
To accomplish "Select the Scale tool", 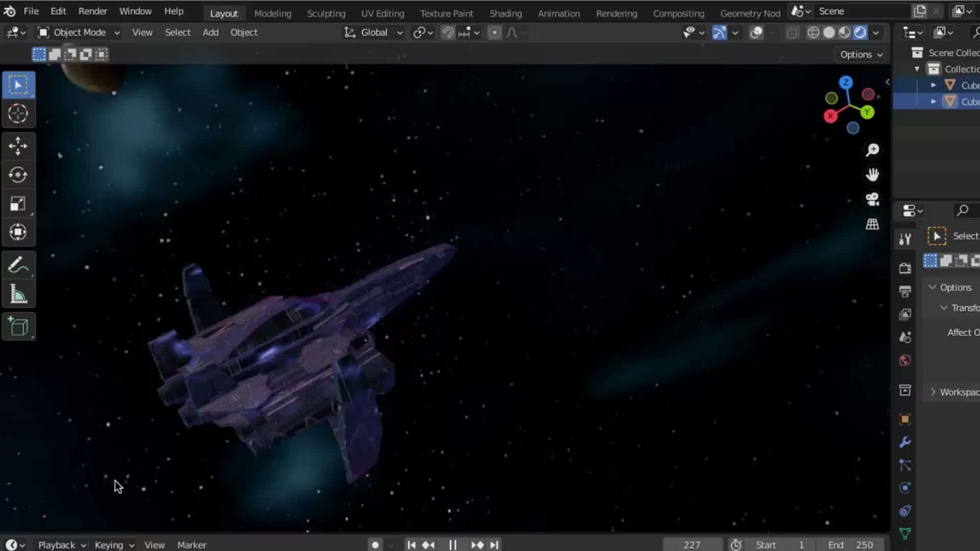I will point(18,204).
